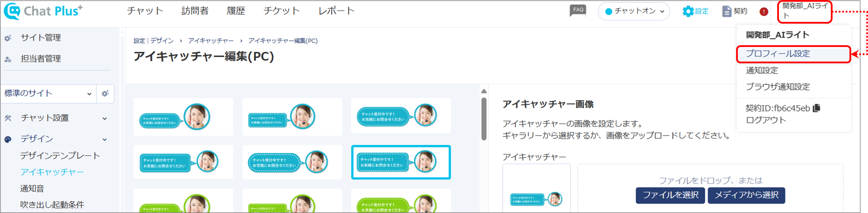Copy the contract ID with copy icon
The height and width of the screenshot is (213, 868).
[816, 108]
